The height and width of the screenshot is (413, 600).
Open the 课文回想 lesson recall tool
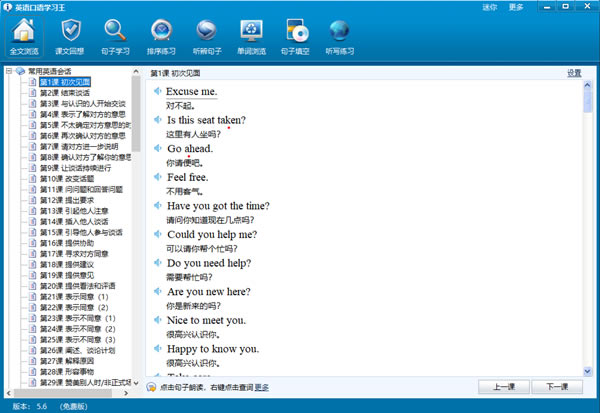(x=70, y=35)
